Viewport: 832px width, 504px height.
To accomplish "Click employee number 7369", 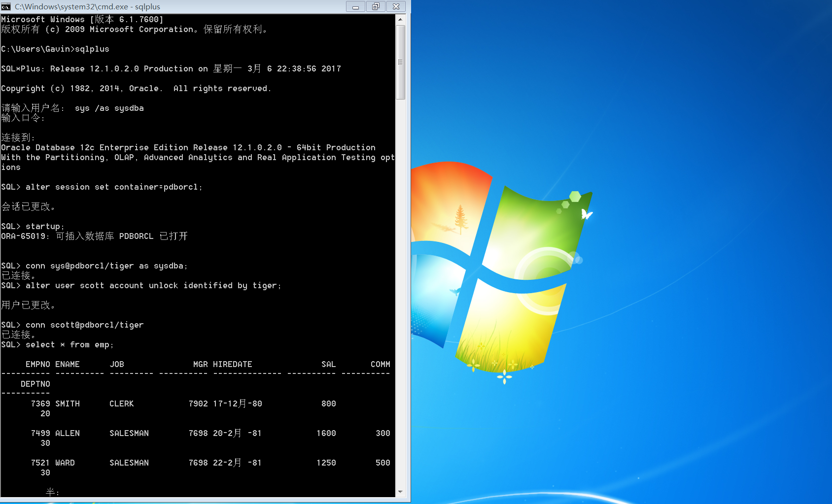I will pyautogui.click(x=40, y=403).
